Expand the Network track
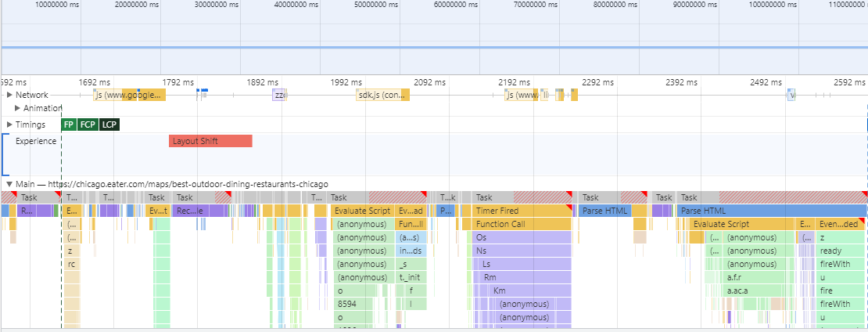Screen dimensions: 868x332 [9, 95]
